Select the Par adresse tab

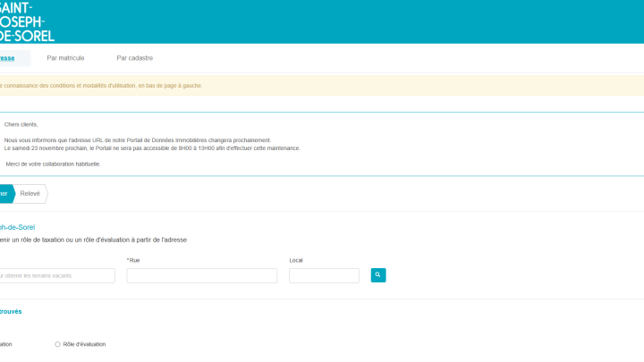(9, 58)
